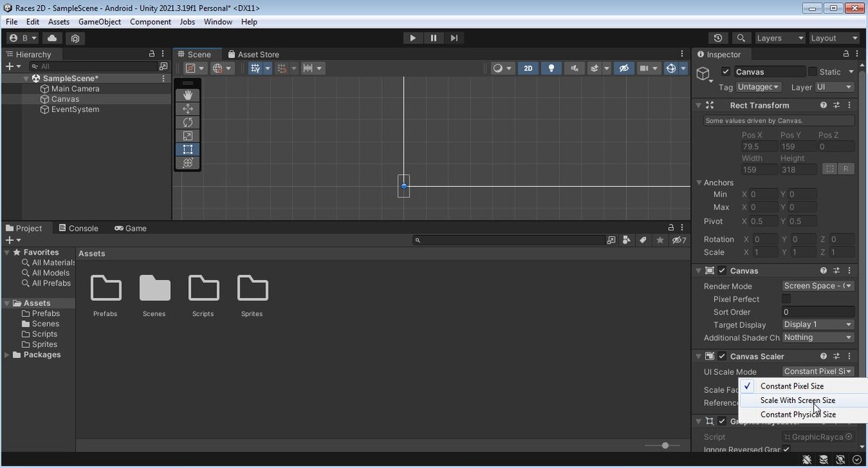Screen dimensions: 868x468
Task: Select the Transform tool
Action: [x=187, y=163]
